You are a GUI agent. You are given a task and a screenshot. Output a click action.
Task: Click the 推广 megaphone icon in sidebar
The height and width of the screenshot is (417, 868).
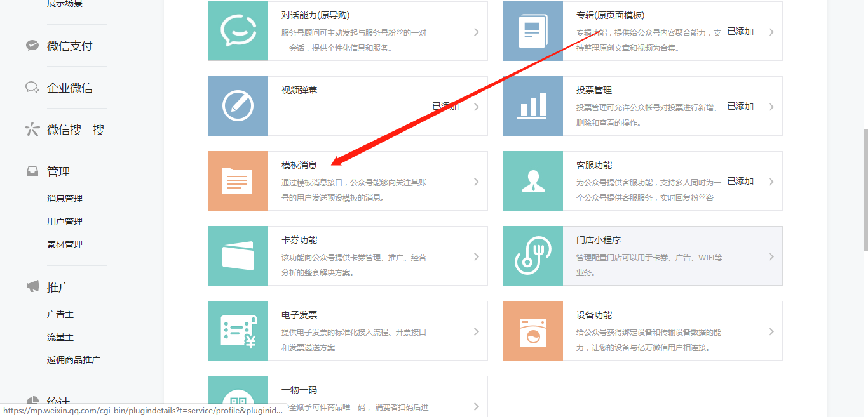pos(32,287)
